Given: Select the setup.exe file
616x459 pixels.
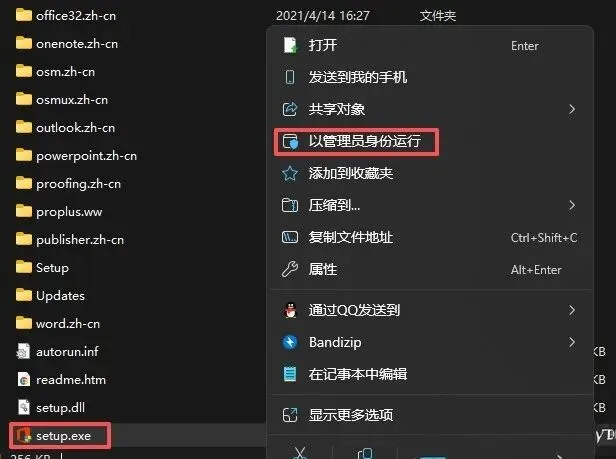Looking at the screenshot, I should coord(60,435).
